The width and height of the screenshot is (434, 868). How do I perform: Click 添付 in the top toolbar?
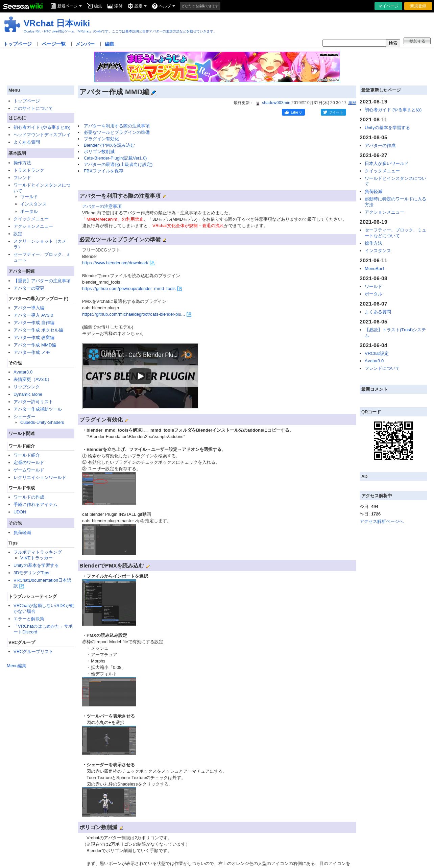tap(115, 6)
